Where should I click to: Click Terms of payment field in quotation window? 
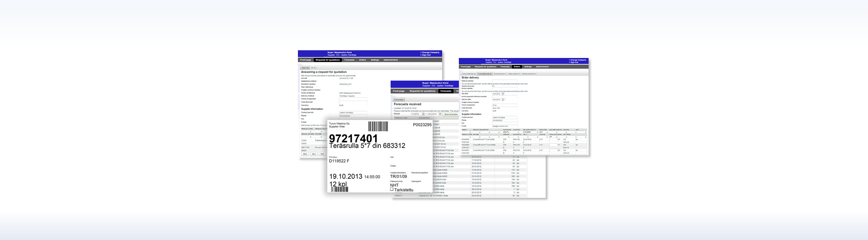(353, 99)
